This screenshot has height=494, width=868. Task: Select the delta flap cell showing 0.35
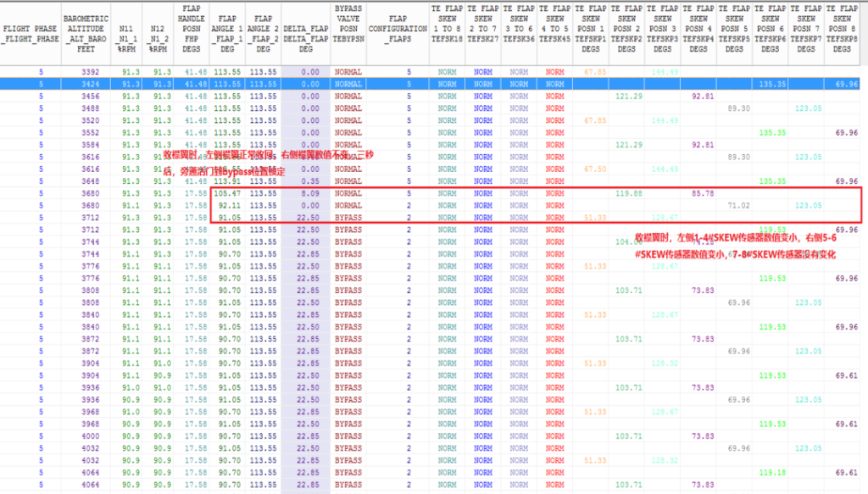click(309, 181)
